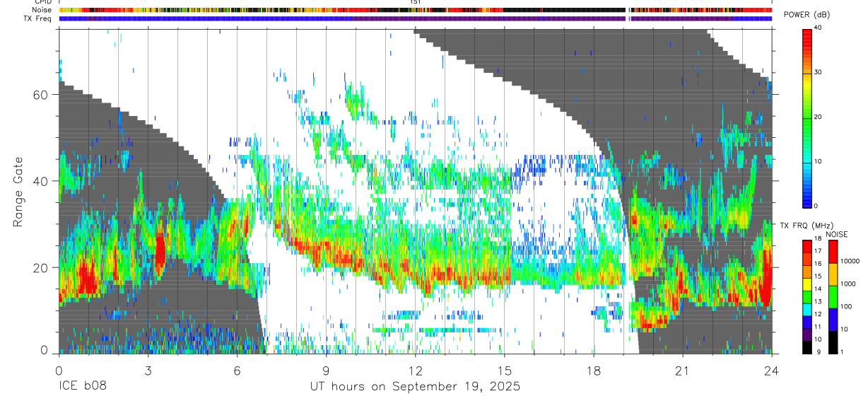Image resolution: width=868 pixels, height=401 pixels.
Task: Select the purple 10-11 MHz frequency swatch
Action: (x=807, y=335)
